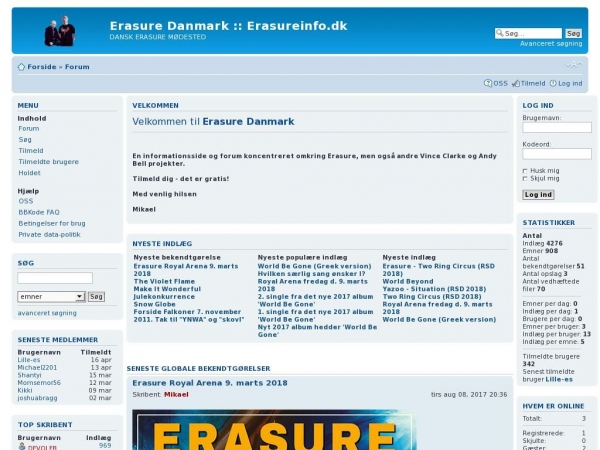Enable the Husk mig checkbox
This screenshot has width=600, height=450.
tap(525, 171)
